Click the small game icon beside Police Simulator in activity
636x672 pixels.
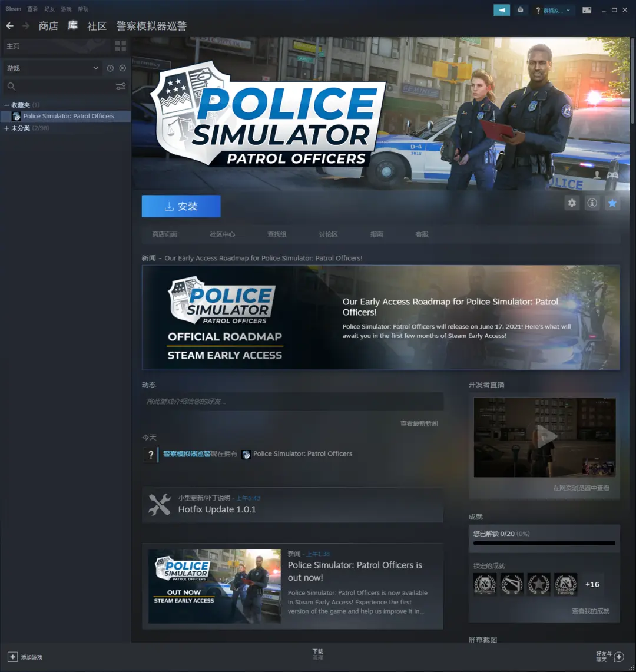[246, 454]
